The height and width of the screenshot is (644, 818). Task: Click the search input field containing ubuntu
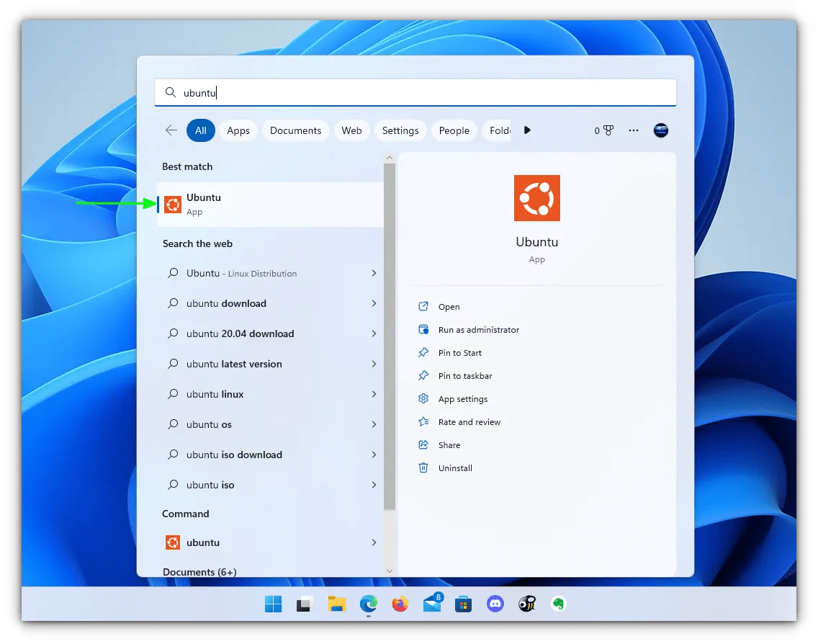415,92
